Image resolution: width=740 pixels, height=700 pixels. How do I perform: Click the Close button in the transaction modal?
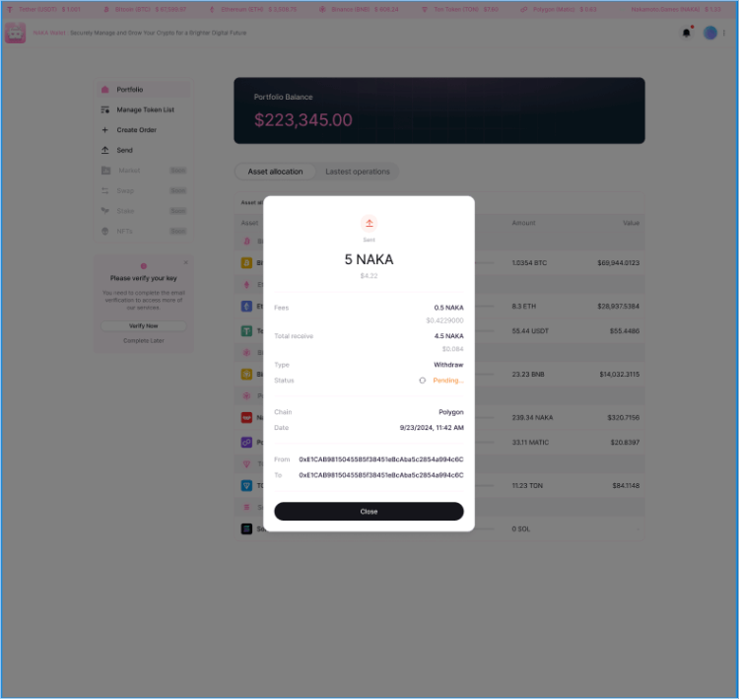coord(369,512)
